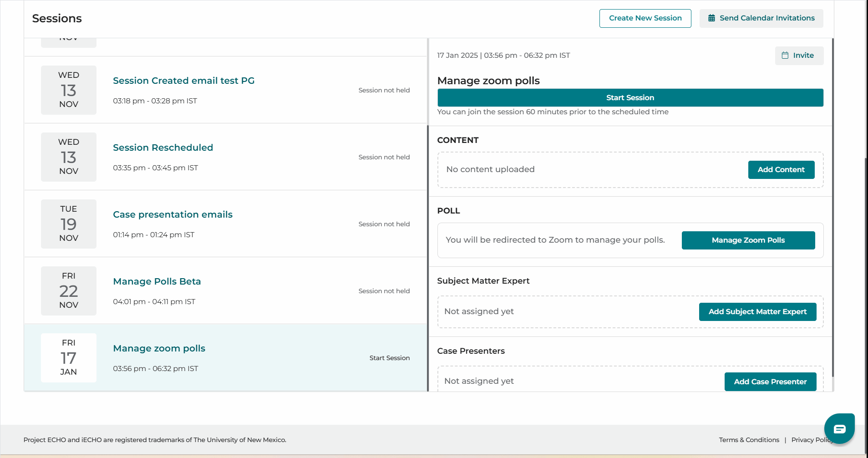Create a new session
The height and width of the screenshot is (458, 868).
pyautogui.click(x=645, y=18)
